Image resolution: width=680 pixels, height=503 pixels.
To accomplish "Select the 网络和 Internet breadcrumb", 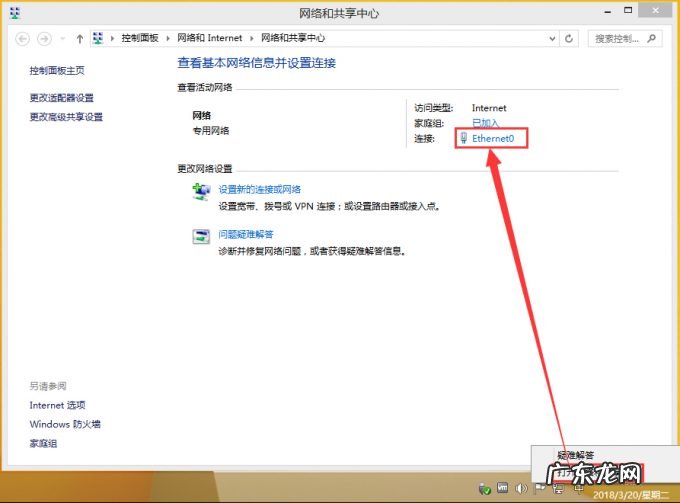I will (209, 38).
